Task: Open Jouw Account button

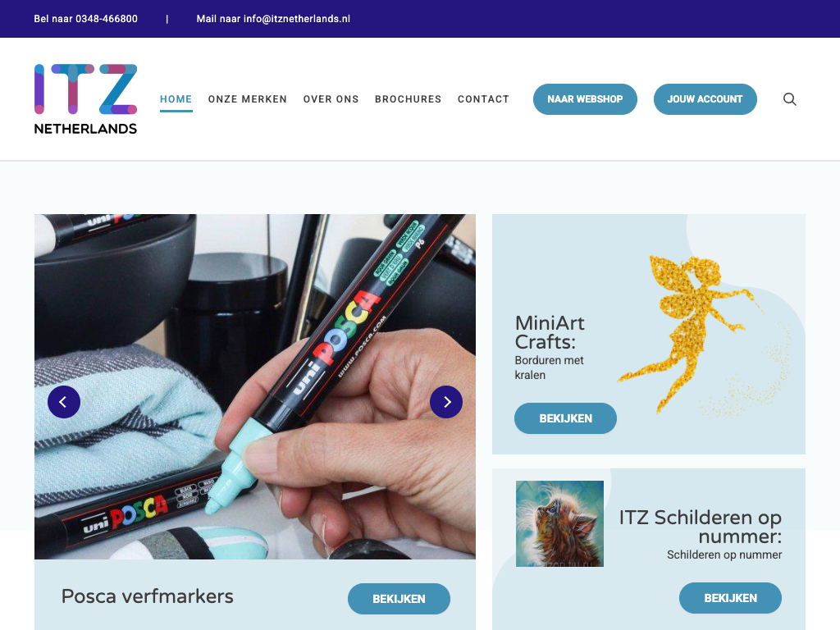Action: point(705,99)
